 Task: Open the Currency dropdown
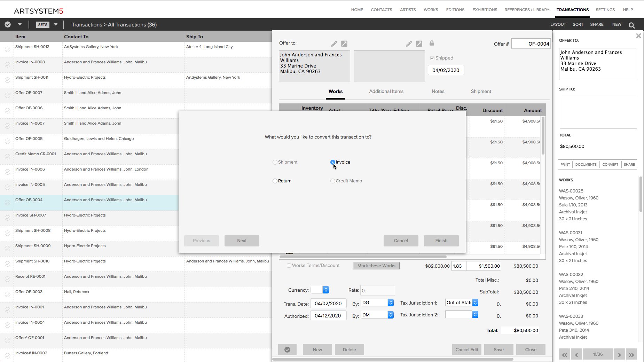[320, 290]
